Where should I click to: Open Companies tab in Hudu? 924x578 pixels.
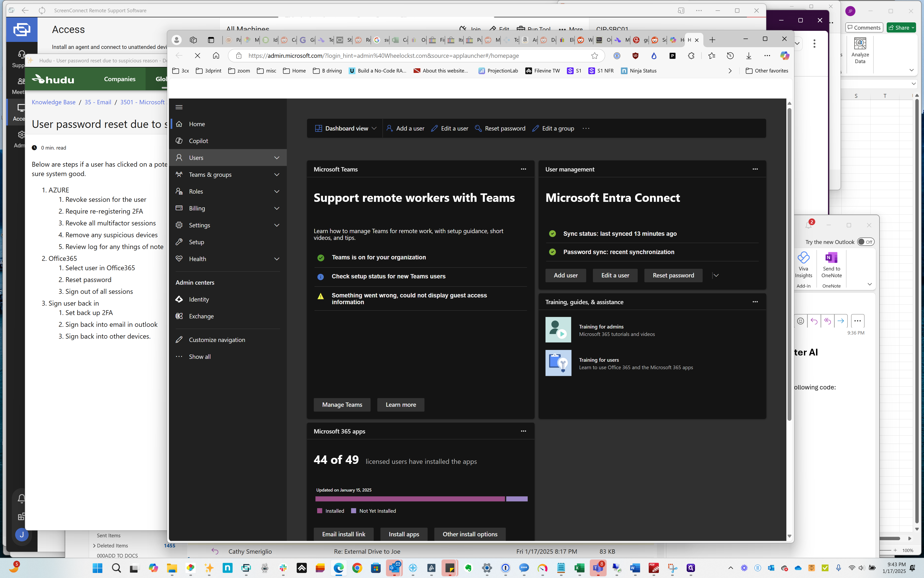[x=120, y=79]
